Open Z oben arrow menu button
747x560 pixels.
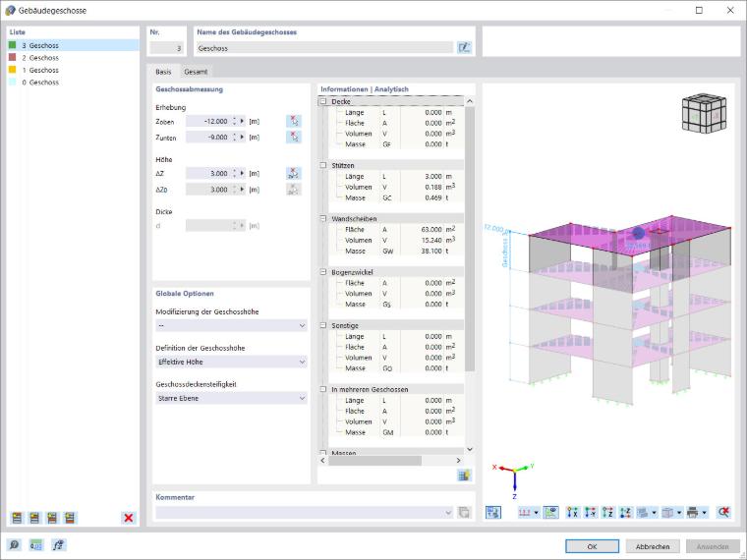point(242,122)
